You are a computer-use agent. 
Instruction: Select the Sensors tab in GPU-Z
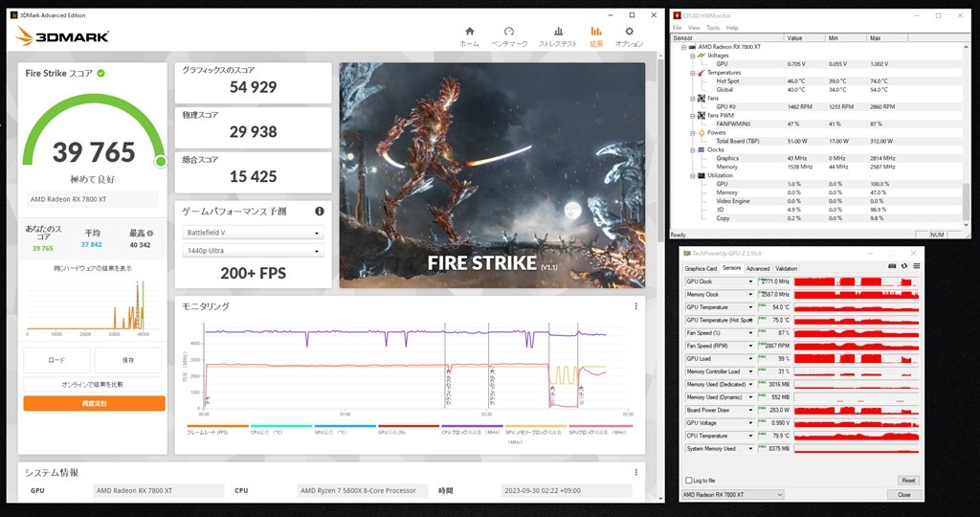[x=731, y=268]
